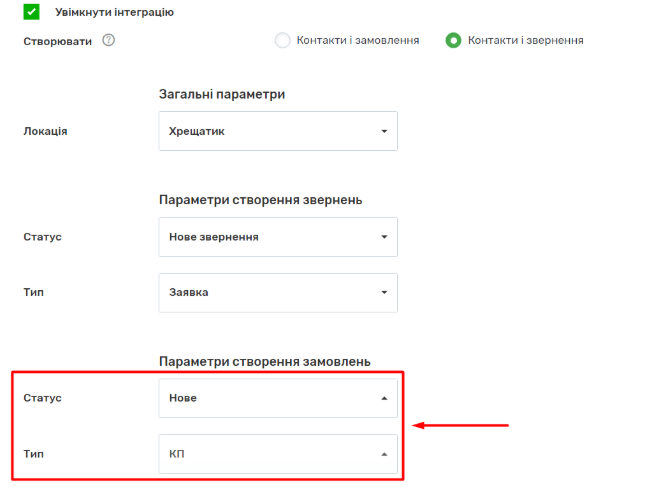666x495 pixels.
Task: Click the help icon next to Створювати
Action: (109, 40)
